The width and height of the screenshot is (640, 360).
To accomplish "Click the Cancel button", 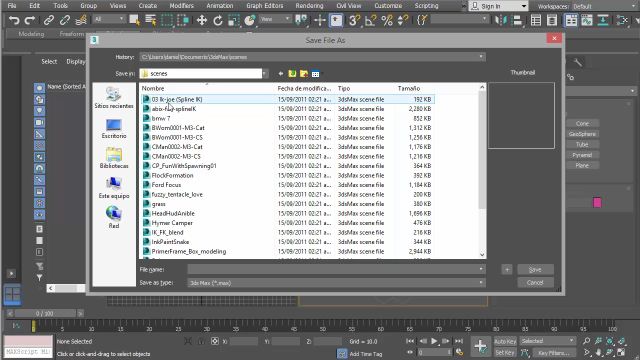I will tap(535, 282).
